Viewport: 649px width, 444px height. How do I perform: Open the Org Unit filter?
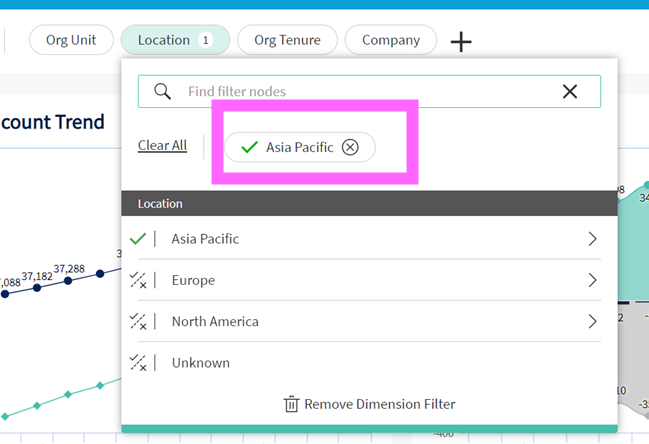click(70, 40)
